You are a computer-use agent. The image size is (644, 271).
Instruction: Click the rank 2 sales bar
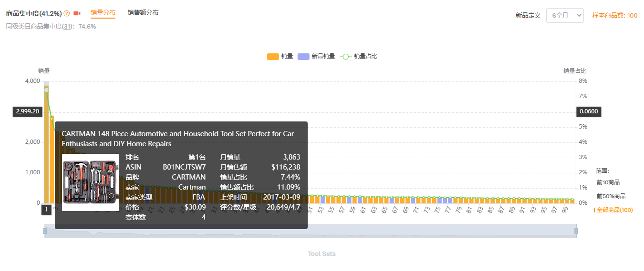(x=52, y=157)
